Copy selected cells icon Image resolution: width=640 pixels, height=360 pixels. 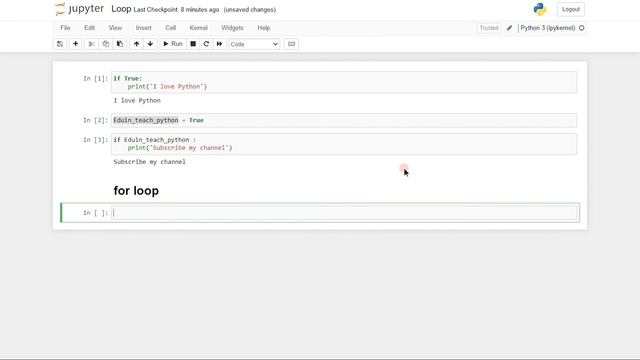pos(106,44)
